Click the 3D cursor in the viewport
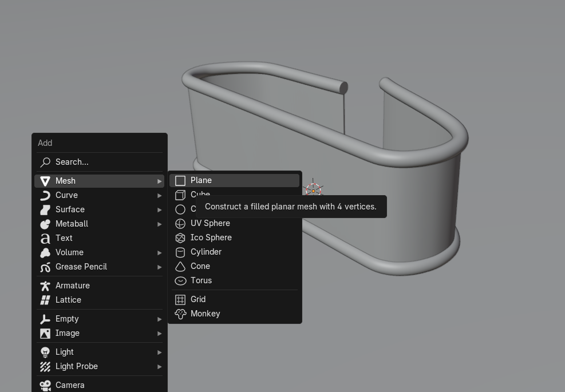Screen dimensions: 565x392 tap(313, 190)
